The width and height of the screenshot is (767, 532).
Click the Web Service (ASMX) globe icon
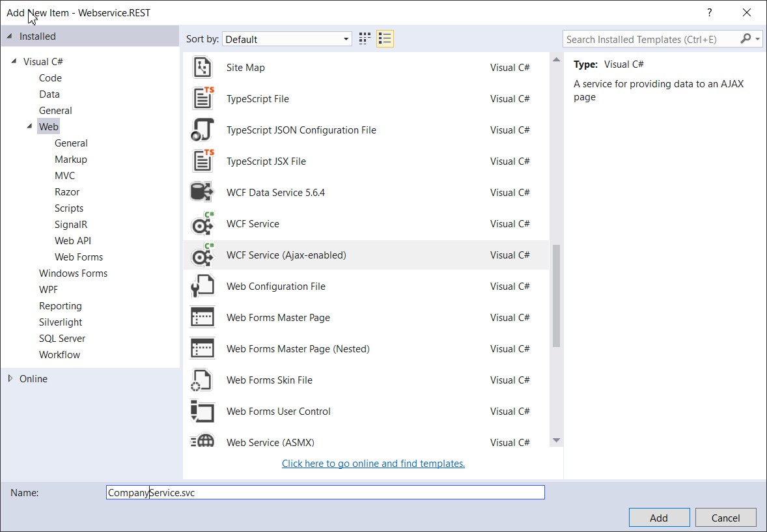tap(202, 440)
